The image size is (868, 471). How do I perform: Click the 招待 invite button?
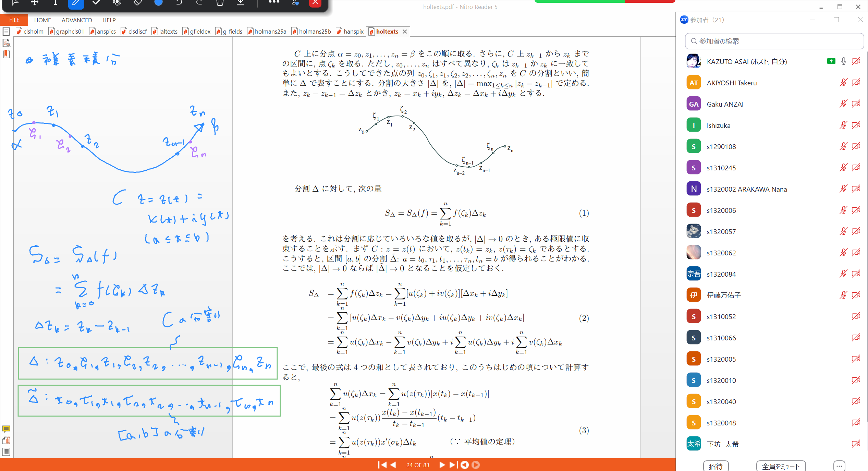(x=716, y=466)
